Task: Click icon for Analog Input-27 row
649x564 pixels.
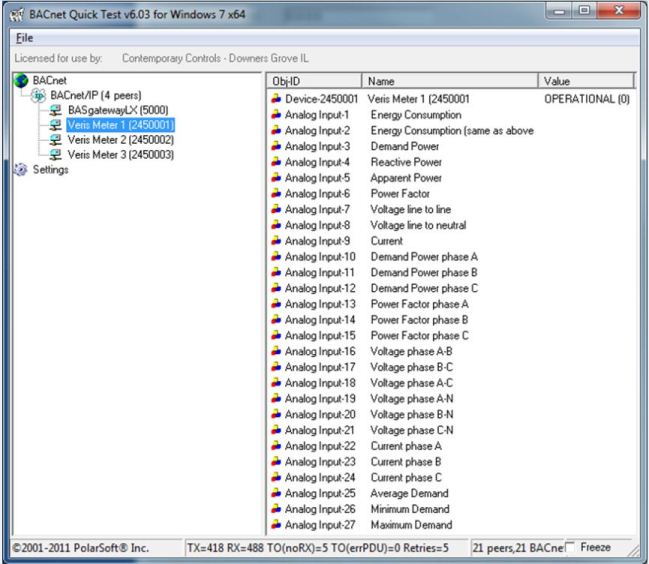Action: [276, 525]
